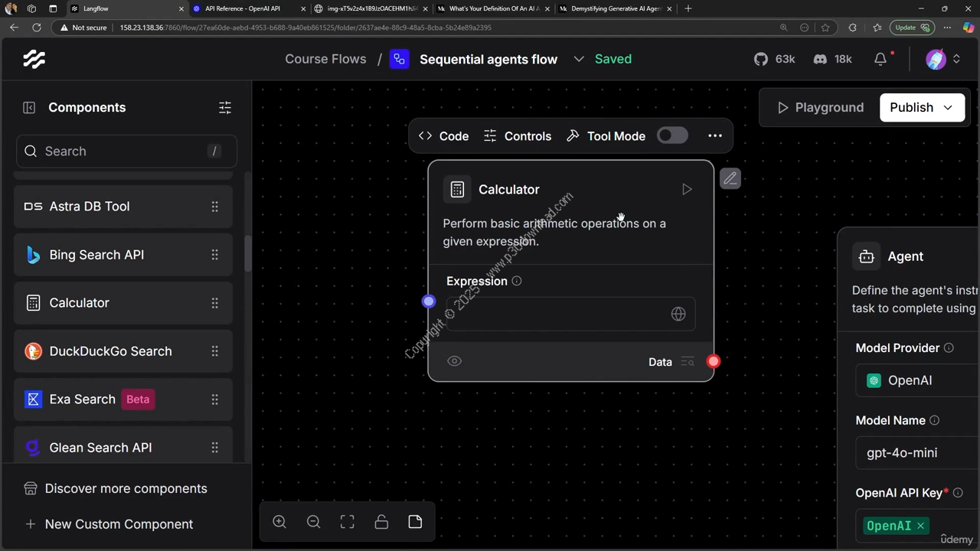
Task: Bookmark this page star icon
Action: click(825, 28)
